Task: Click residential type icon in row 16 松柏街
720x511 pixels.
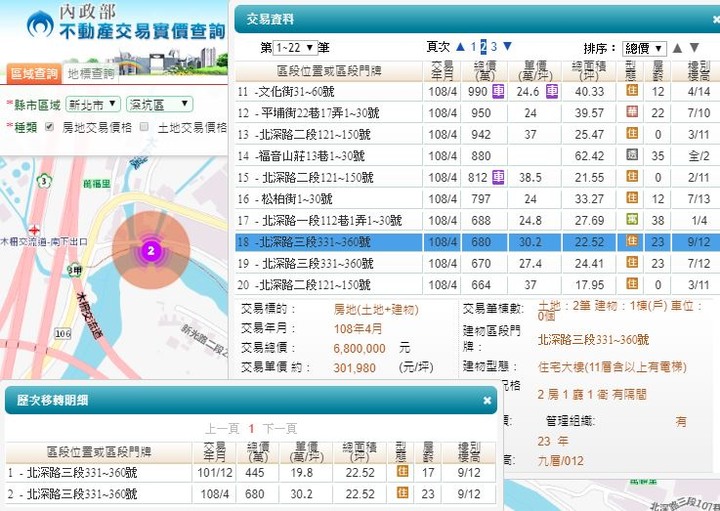Action: pyautogui.click(x=632, y=198)
